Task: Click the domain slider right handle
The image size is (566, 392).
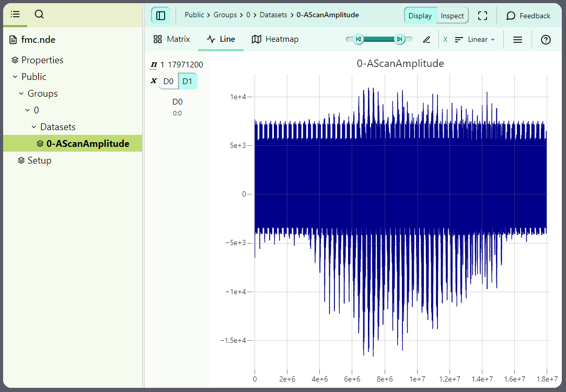Action: click(399, 39)
